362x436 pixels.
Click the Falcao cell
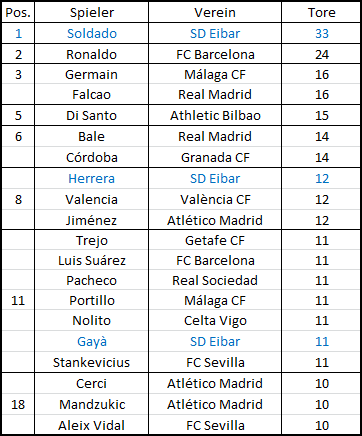91,94
